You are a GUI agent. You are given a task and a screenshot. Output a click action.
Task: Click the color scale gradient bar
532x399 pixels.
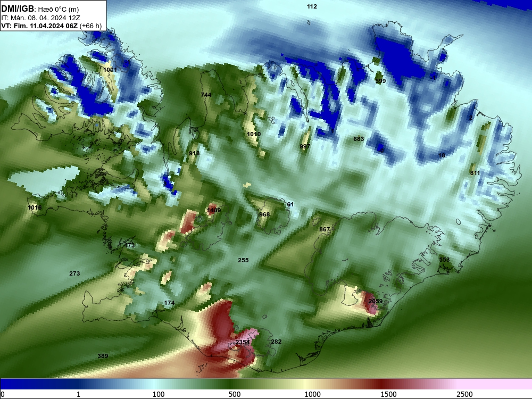pyautogui.click(x=266, y=384)
